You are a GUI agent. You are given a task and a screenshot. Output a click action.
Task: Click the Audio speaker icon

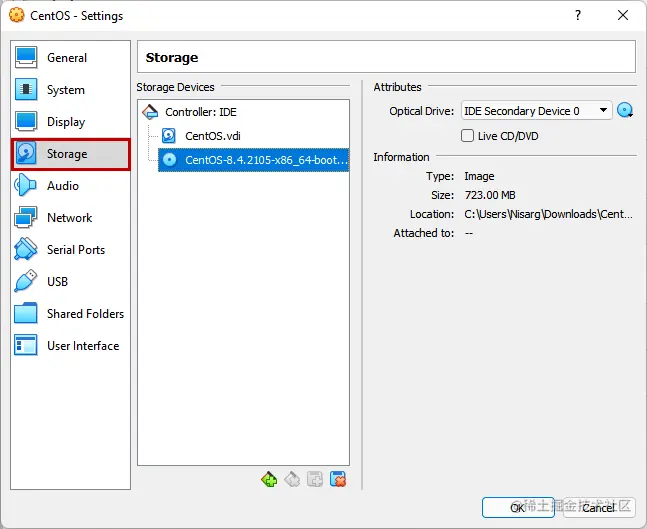coord(25,185)
